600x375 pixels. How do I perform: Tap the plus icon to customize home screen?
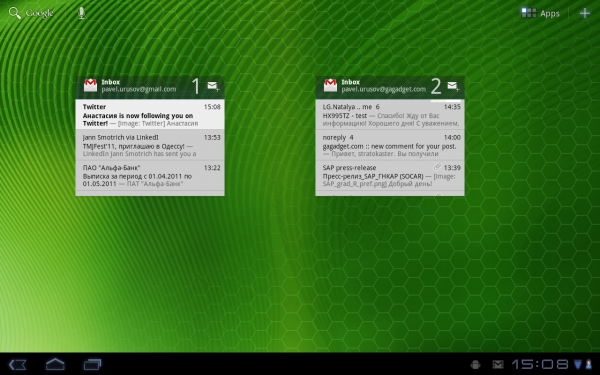[585, 13]
